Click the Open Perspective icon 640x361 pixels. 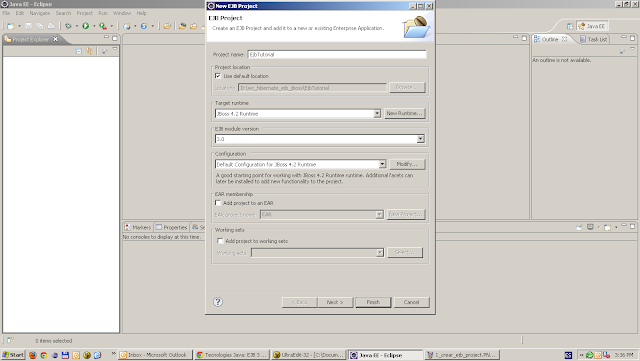pos(570,26)
